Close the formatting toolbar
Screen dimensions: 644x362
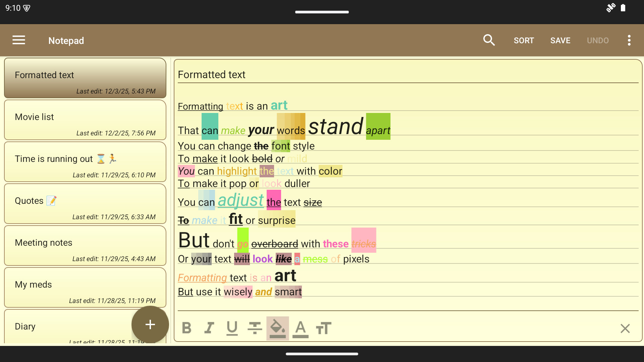[x=625, y=328]
